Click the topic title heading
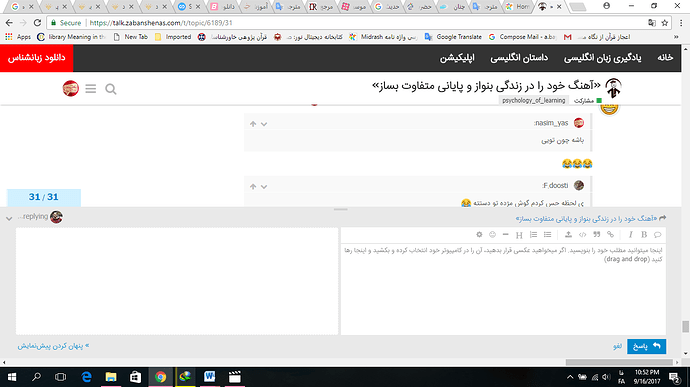Screen dimensions: 690x387 tap(486, 85)
